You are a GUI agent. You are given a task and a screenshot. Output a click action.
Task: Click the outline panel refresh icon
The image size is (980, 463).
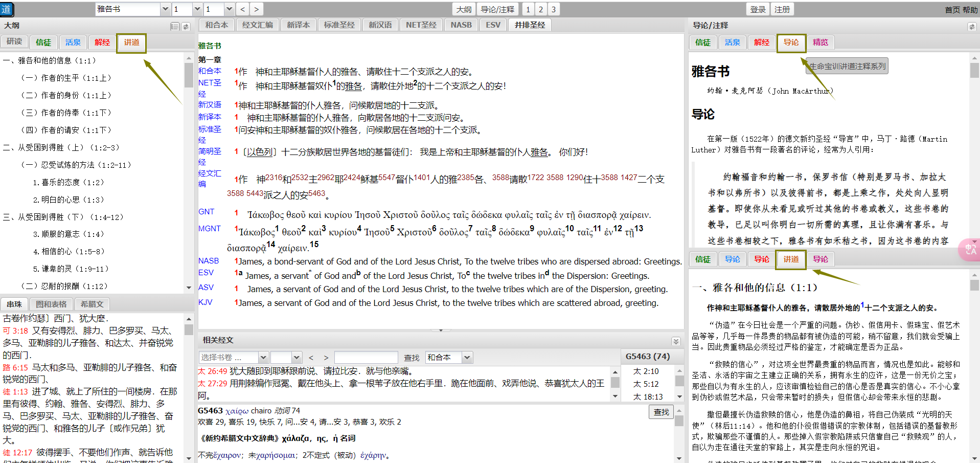(x=186, y=27)
